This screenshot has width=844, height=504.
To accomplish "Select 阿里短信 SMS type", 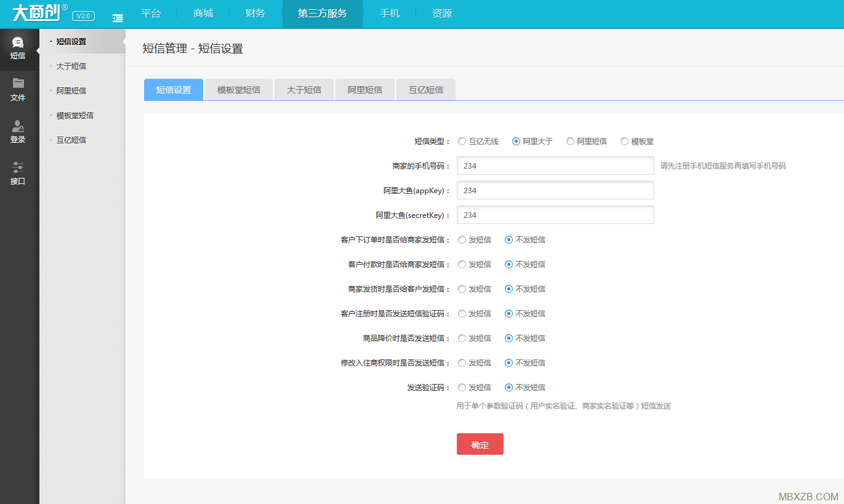I will click(570, 142).
